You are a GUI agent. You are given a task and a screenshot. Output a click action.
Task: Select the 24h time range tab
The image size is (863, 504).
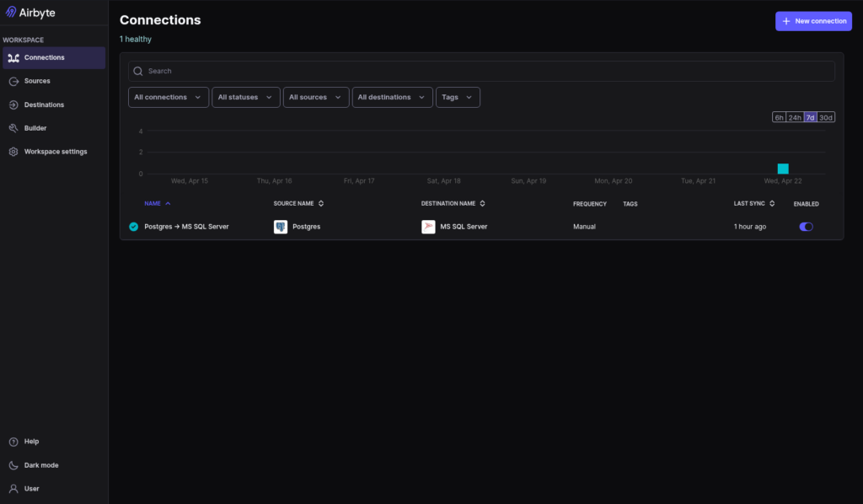tap(794, 117)
